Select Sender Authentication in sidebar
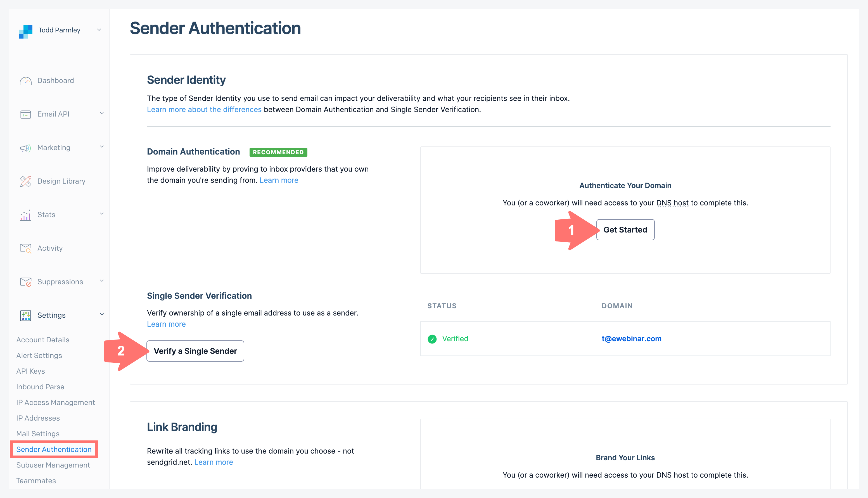Viewport: 868px width, 498px height. pos(54,449)
